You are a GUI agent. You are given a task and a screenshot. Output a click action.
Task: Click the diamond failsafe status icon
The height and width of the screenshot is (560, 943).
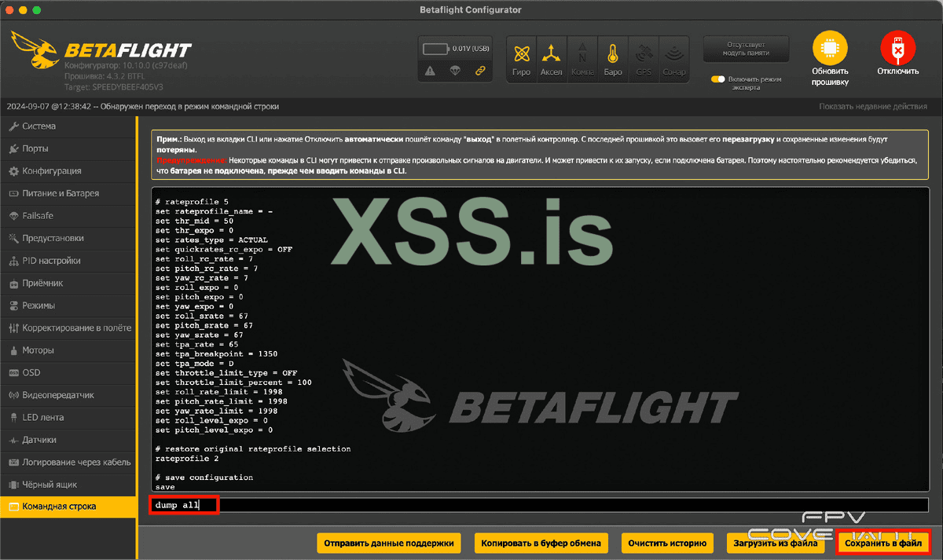pos(455,71)
